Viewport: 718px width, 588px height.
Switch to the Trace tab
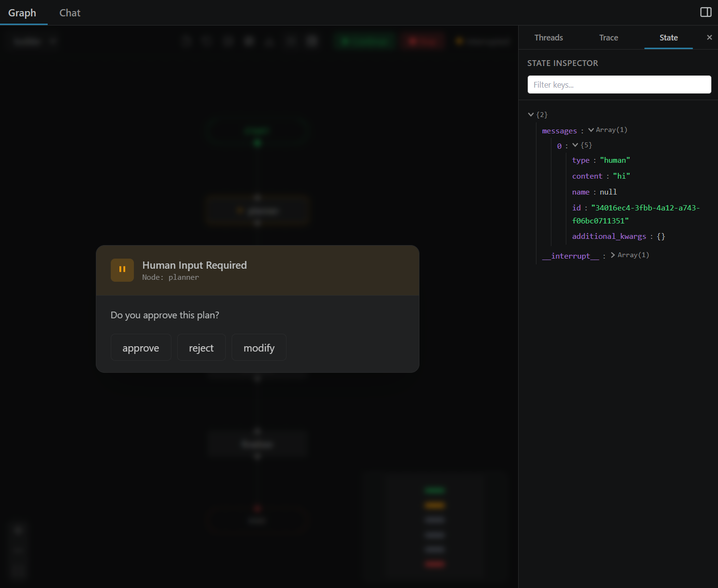click(608, 38)
